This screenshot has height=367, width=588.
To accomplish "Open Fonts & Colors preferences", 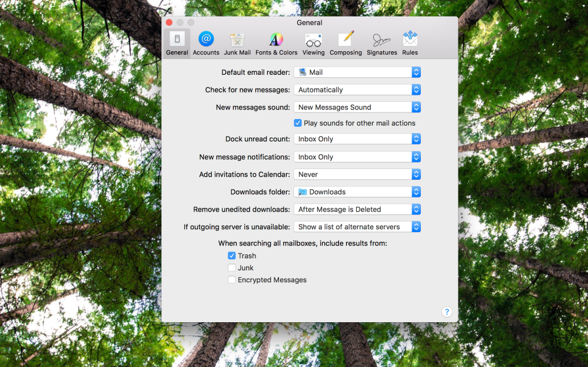I will coord(276,44).
